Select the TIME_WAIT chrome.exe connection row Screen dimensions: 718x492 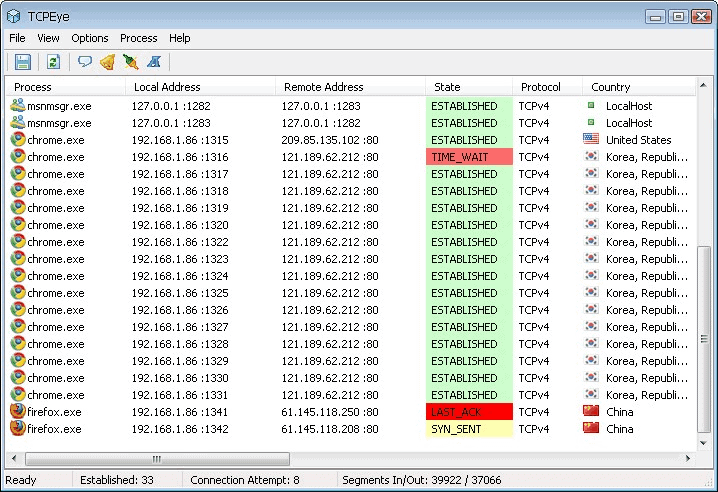300,157
